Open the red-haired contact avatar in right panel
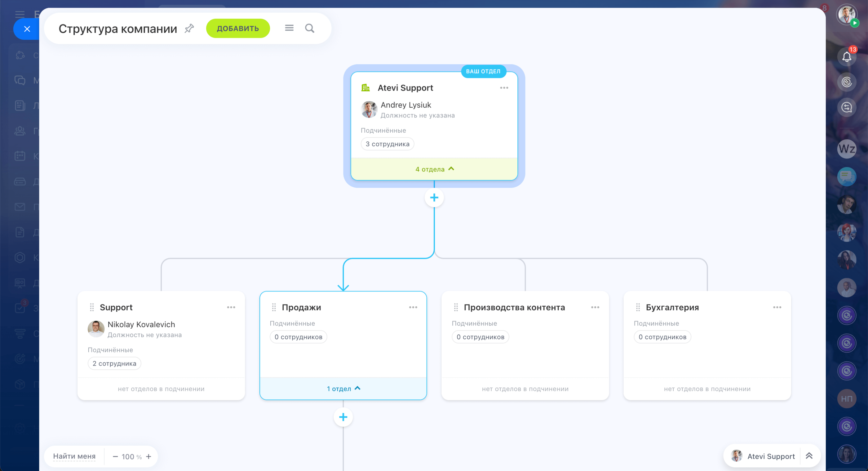The image size is (868, 471). pos(847,232)
